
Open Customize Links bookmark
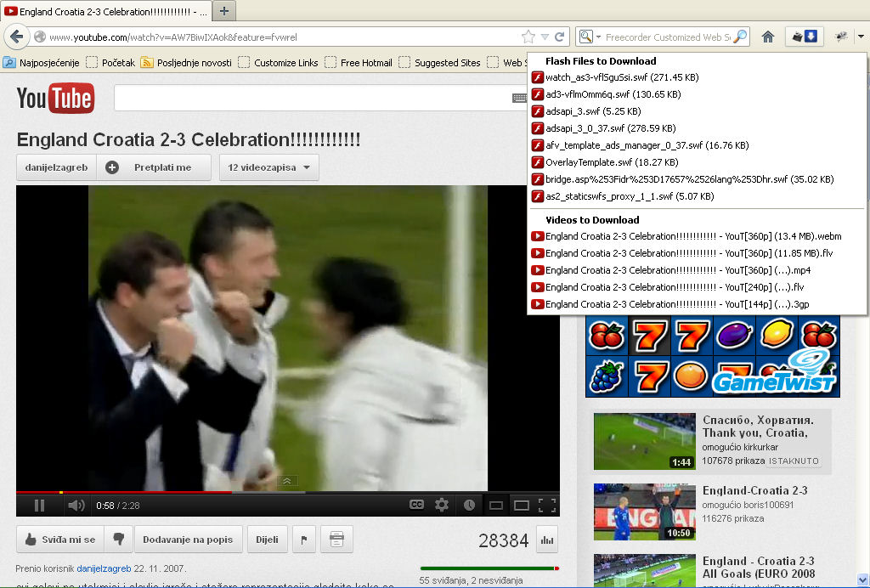pyautogui.click(x=279, y=63)
